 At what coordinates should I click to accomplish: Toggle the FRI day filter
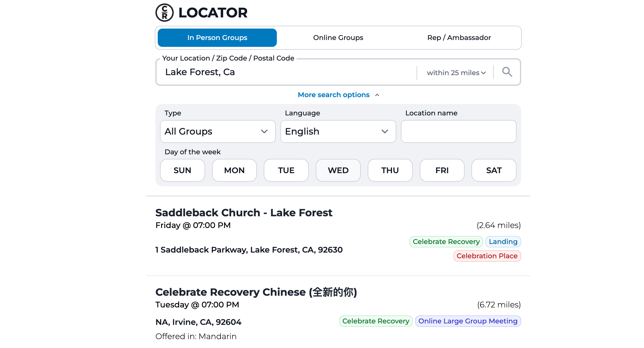pyautogui.click(x=442, y=170)
